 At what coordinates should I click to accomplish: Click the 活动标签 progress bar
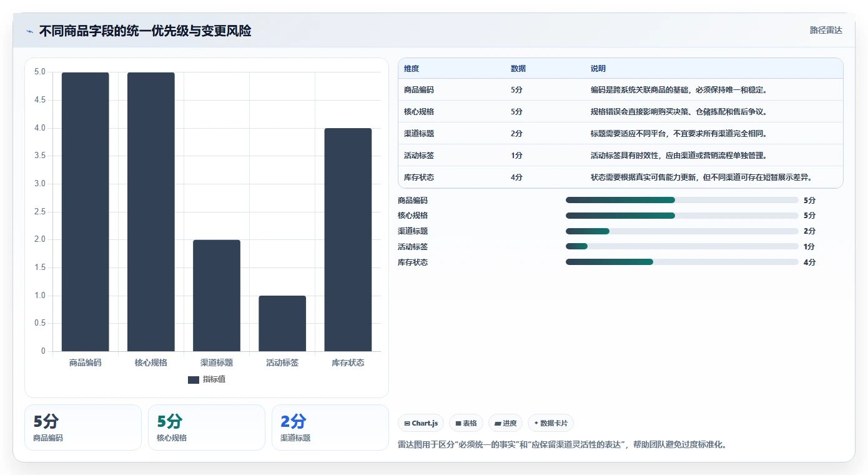tap(682, 247)
